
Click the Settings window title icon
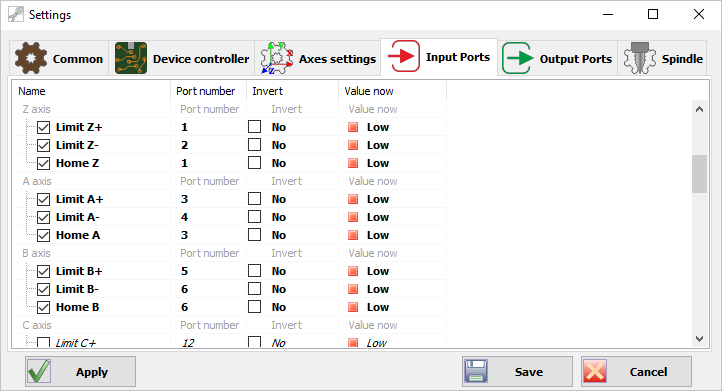click(16, 14)
